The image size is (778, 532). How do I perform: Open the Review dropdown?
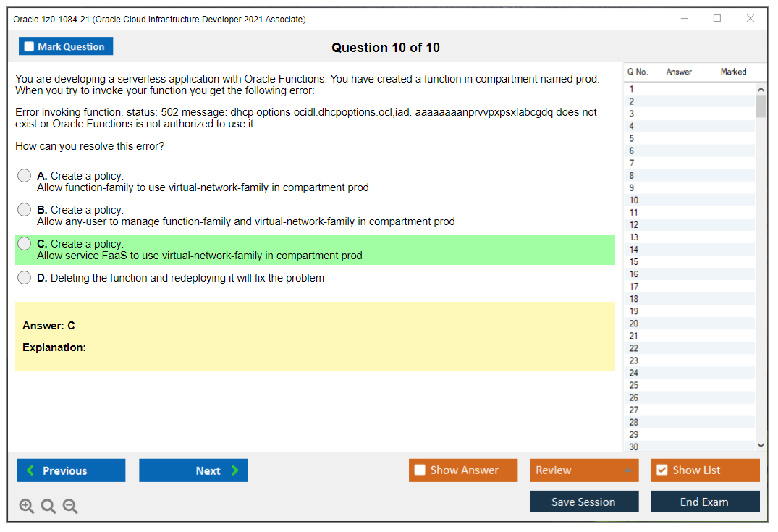click(583, 470)
